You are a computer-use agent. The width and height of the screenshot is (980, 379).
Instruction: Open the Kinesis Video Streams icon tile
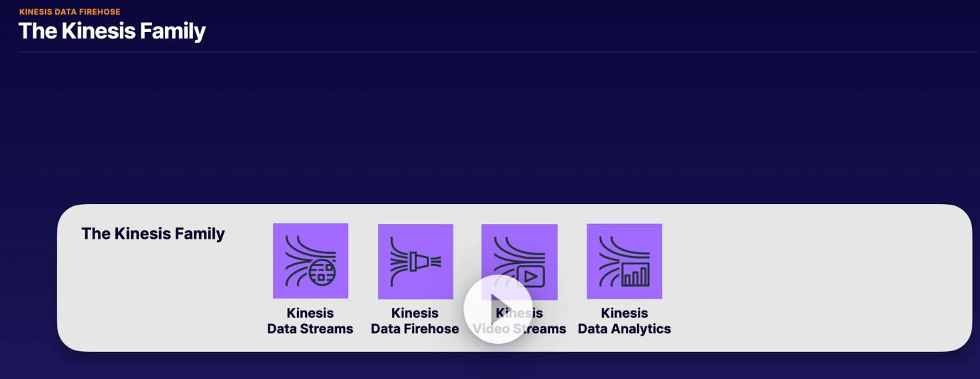point(519,262)
